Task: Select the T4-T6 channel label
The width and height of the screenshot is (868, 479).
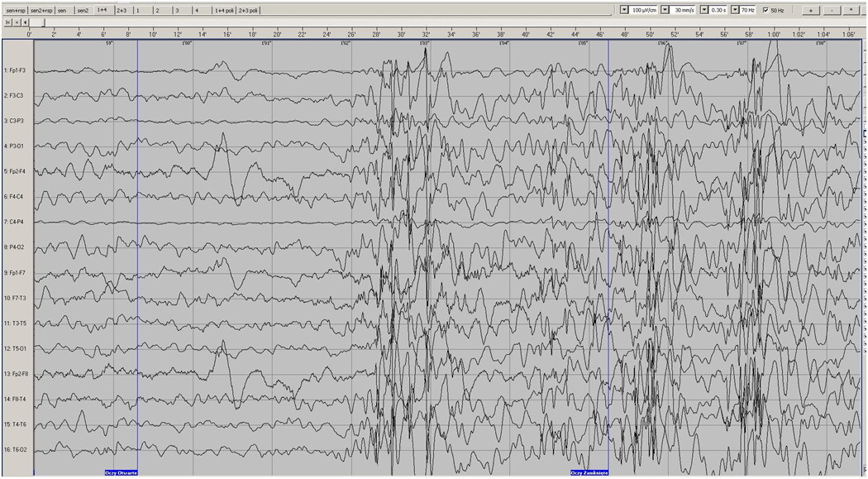Action: 17,424
